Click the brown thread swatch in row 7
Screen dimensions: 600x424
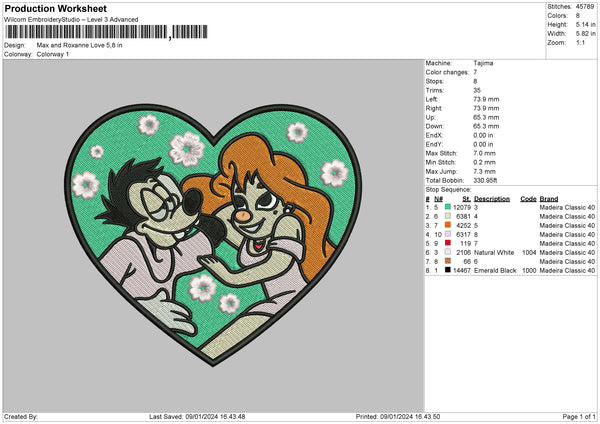tap(448, 261)
